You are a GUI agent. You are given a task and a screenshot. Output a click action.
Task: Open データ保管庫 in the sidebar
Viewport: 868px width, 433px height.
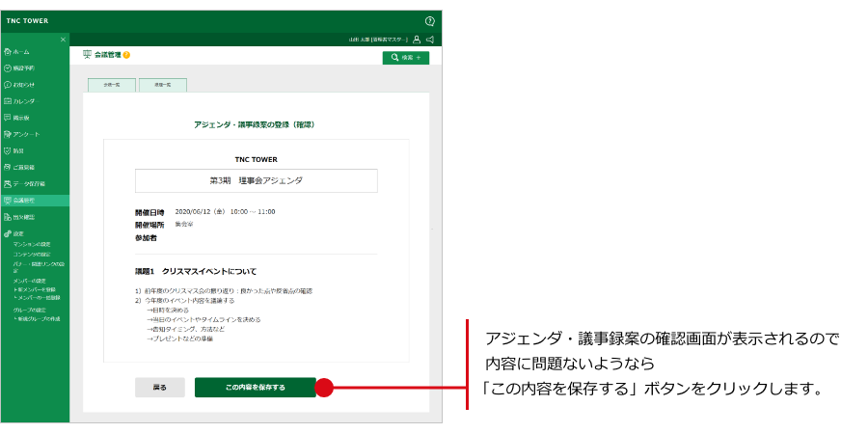tap(29, 183)
